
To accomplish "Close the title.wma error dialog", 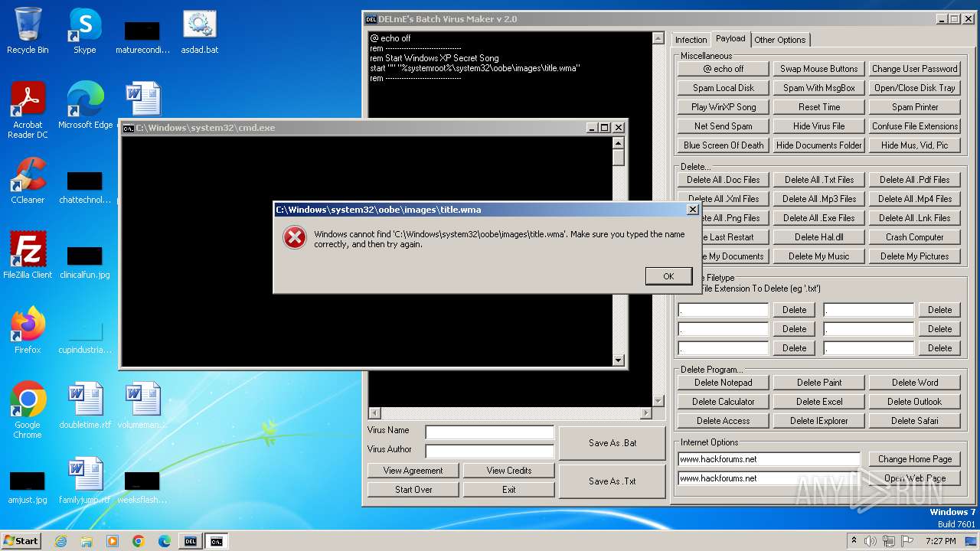I will (693, 209).
